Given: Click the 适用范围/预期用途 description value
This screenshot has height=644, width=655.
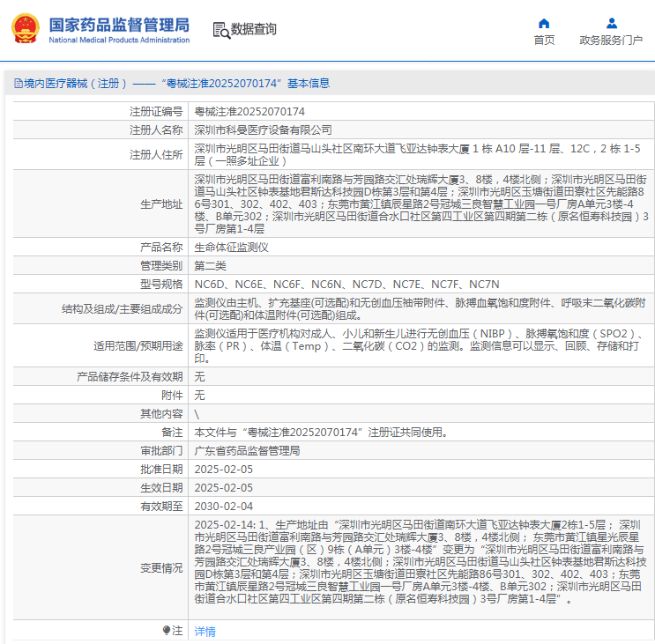Looking at the screenshot, I should 419,345.
